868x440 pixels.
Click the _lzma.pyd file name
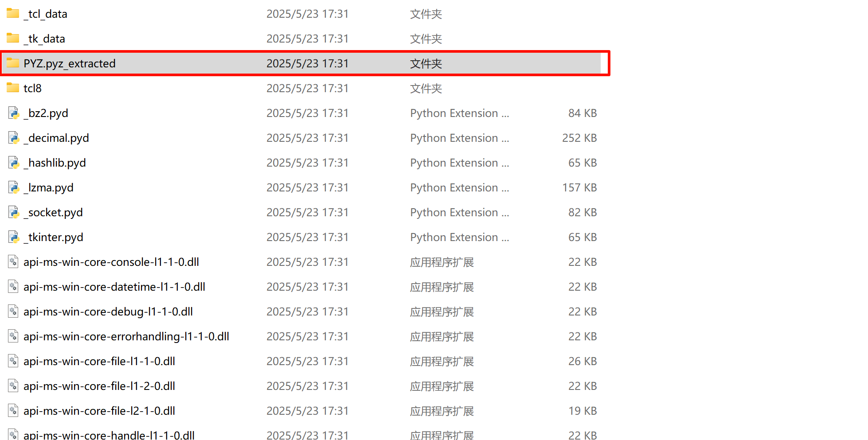pos(48,188)
